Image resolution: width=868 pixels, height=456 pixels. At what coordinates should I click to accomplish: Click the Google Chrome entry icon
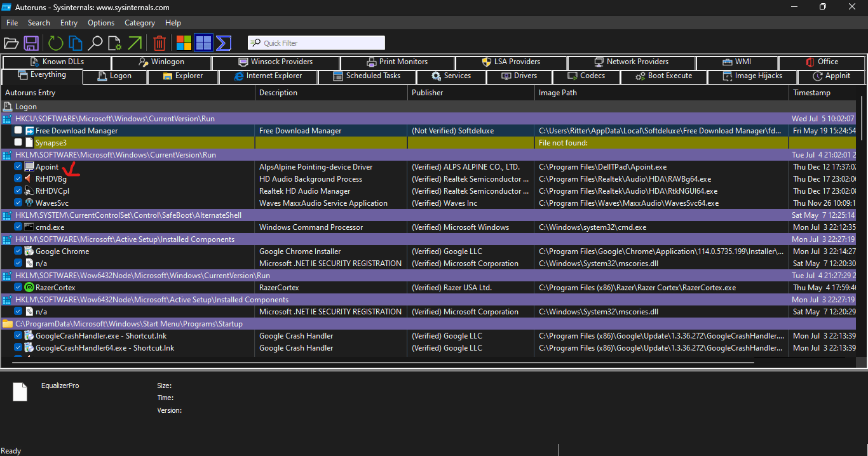(29, 251)
